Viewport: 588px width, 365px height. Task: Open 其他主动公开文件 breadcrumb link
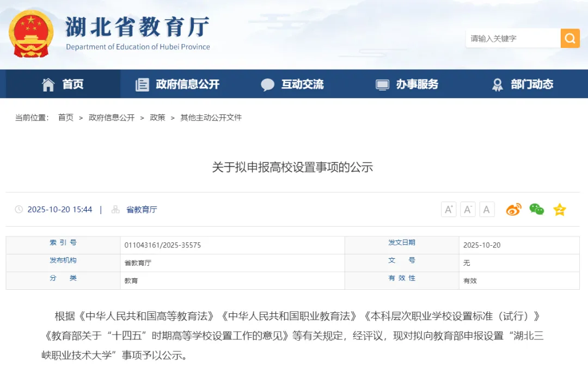211,118
